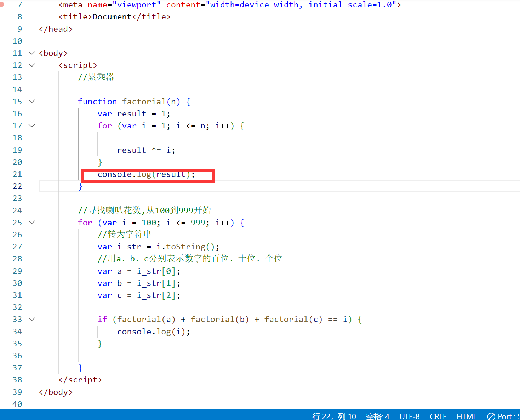Click the comment about 喇叭花数 on line 24
520x420 pixels.
pos(144,211)
